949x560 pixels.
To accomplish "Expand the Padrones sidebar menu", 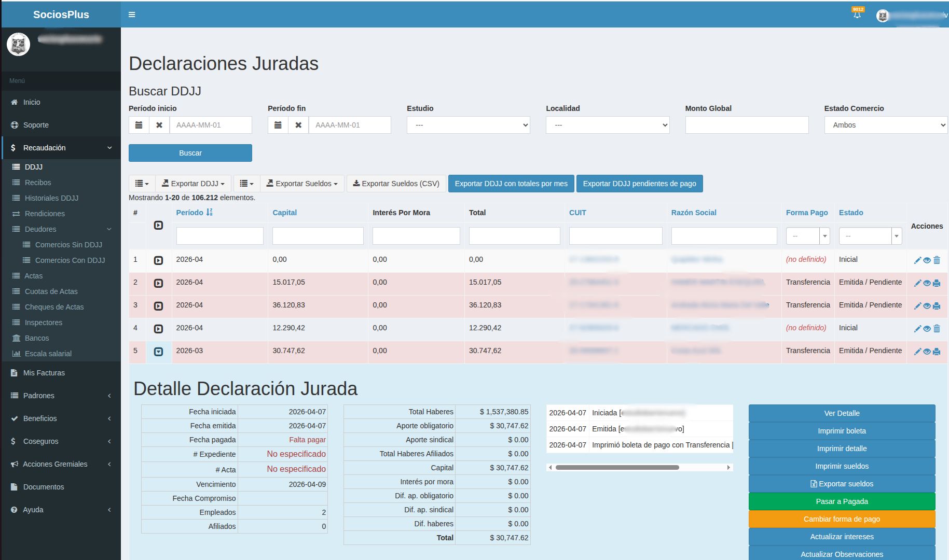I will pos(39,396).
